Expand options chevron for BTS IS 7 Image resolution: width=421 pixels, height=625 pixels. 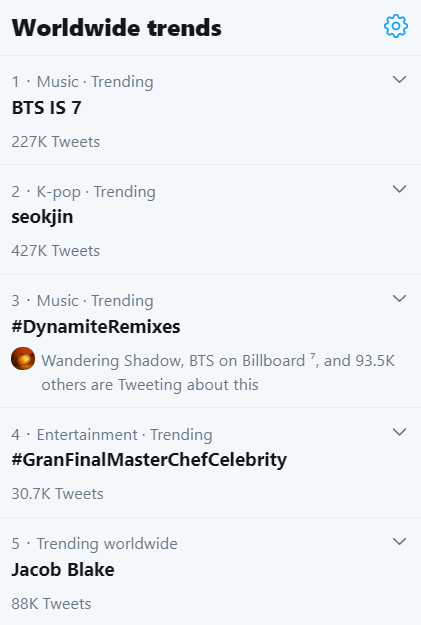click(399, 80)
